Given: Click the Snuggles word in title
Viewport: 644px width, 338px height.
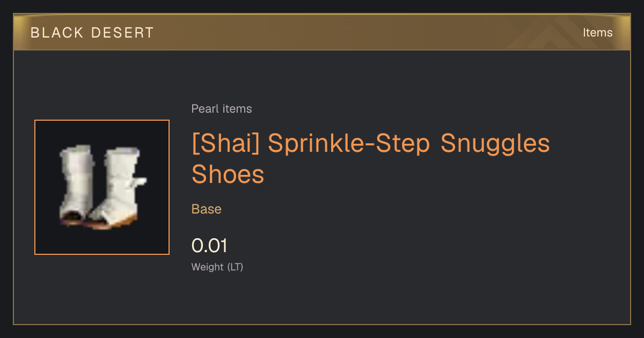Looking at the screenshot, I should click(495, 144).
